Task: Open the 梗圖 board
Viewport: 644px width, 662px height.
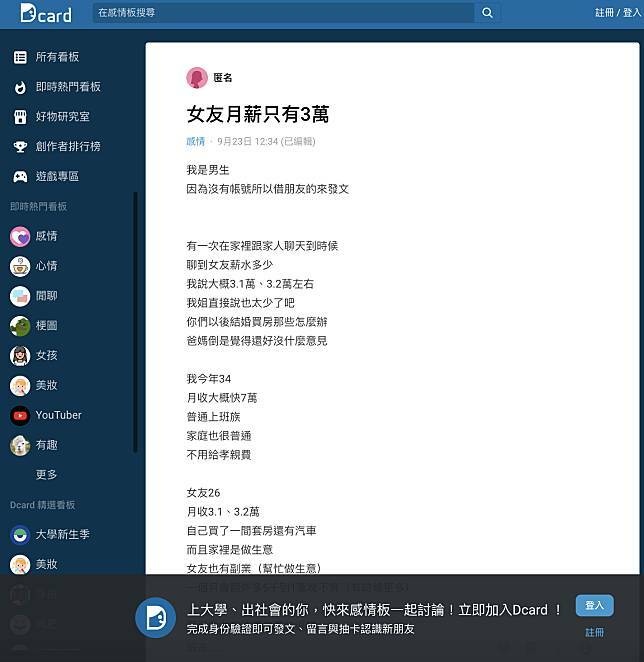Action: [x=46, y=326]
